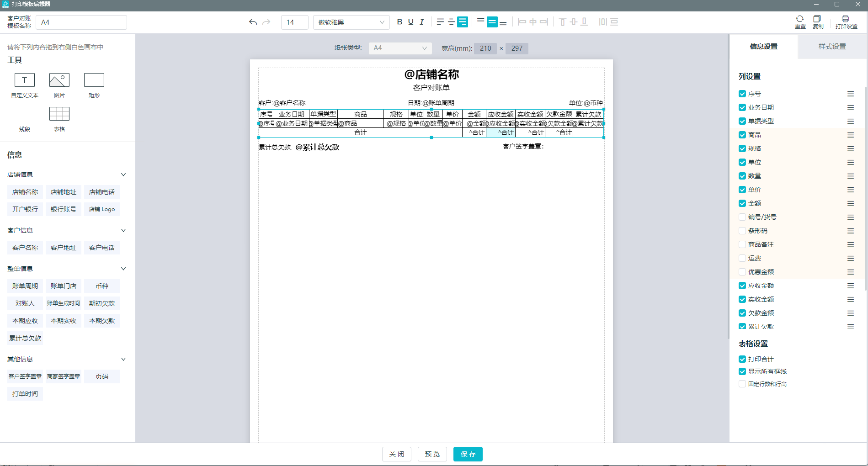Click the 关闭 button

(x=397, y=454)
